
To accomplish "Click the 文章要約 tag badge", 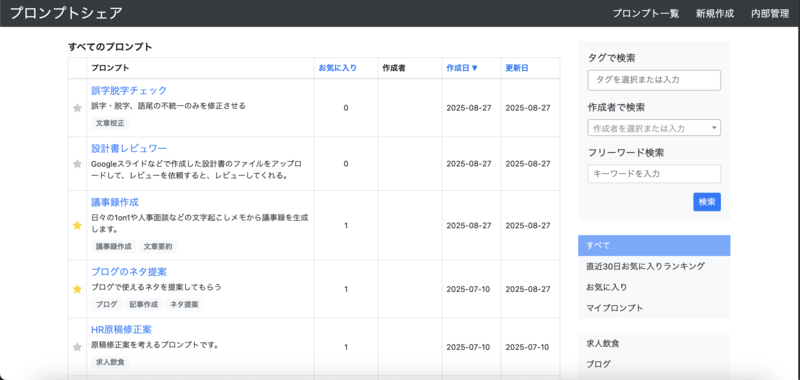I will point(158,246).
